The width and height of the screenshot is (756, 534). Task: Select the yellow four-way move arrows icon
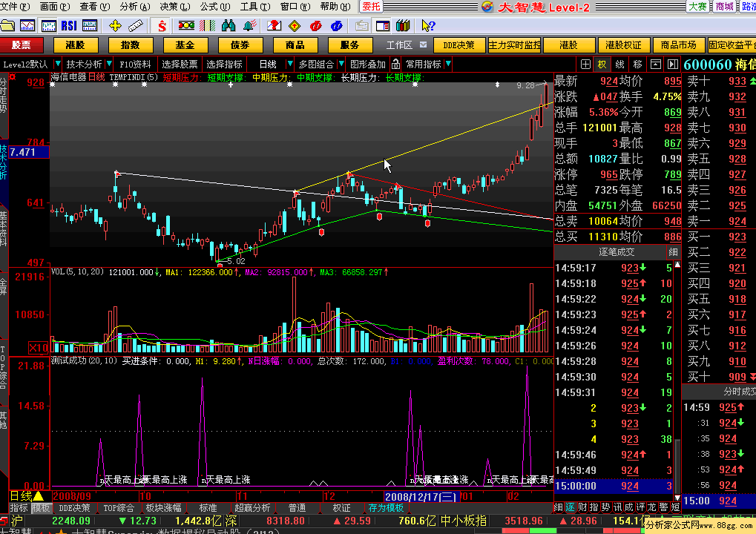115,25
